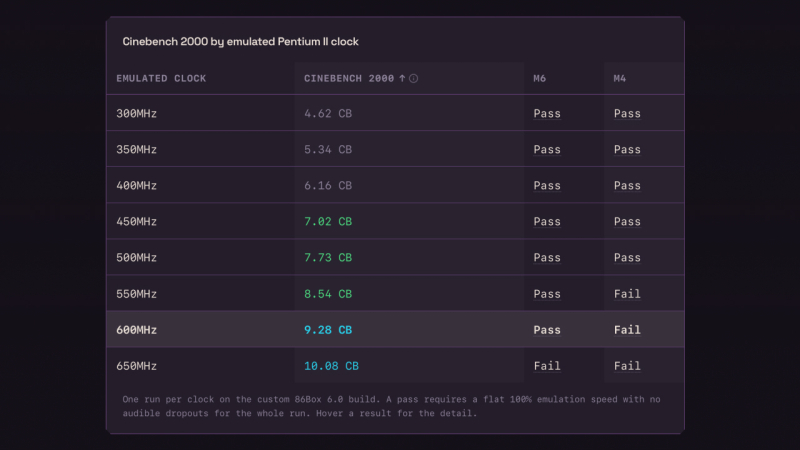800x450 pixels.
Task: Click the M6 Fail result for 650MHz
Action: click(547, 366)
